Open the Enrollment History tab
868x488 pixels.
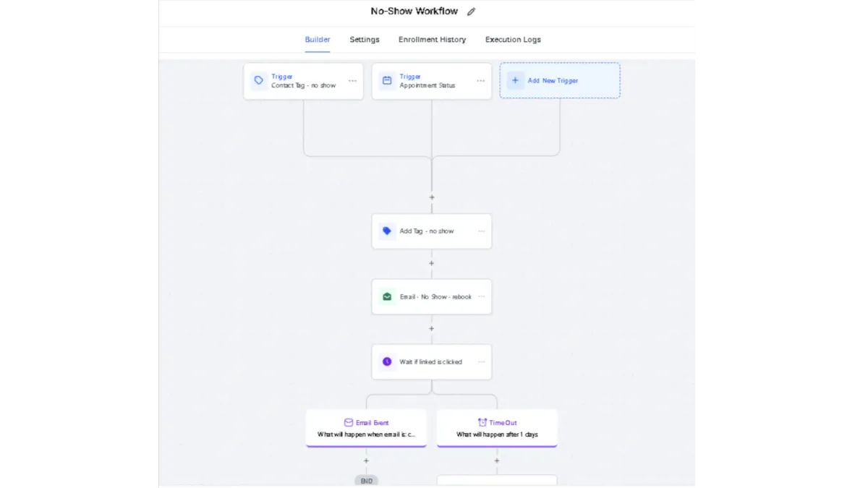click(x=432, y=40)
